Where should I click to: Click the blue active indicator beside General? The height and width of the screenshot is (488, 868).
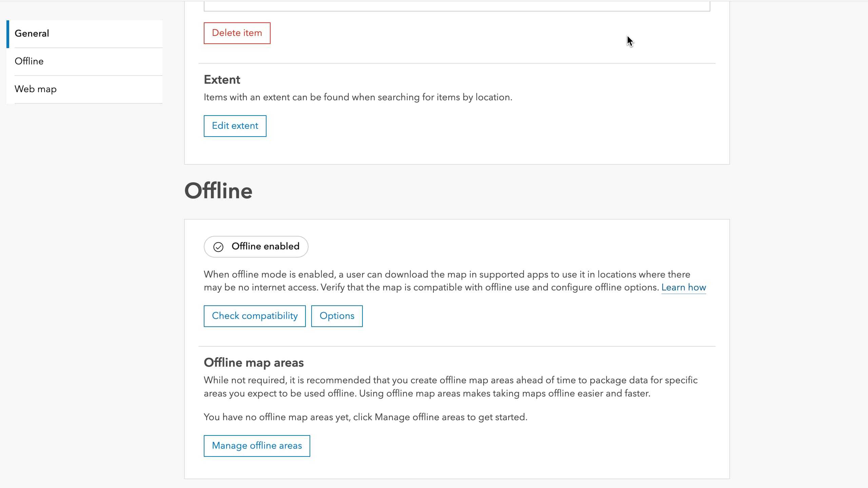(x=8, y=33)
